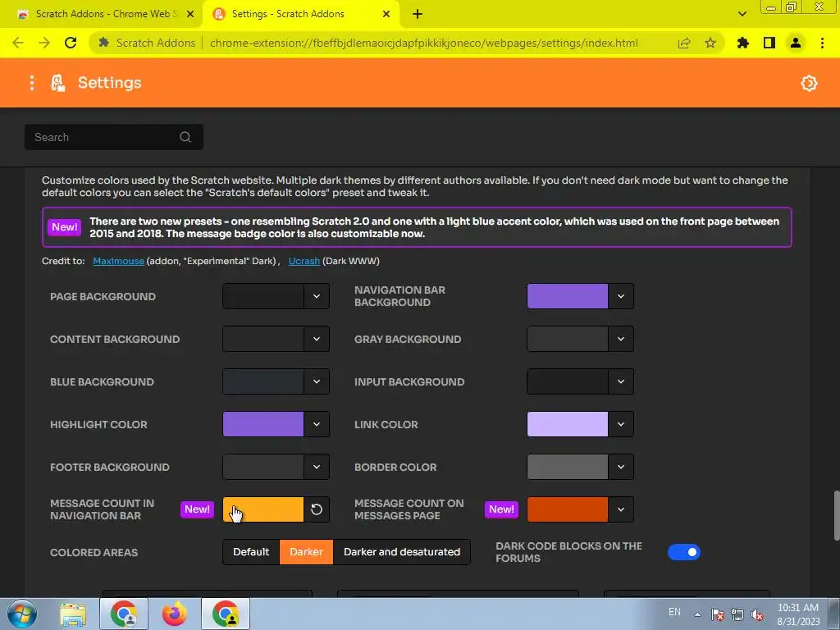Share this page icon in address bar

click(684, 43)
